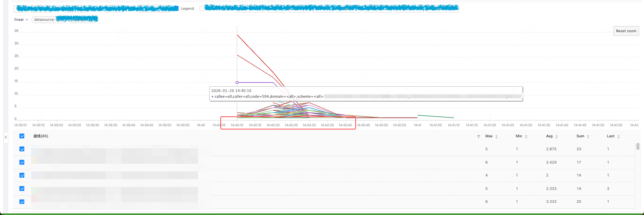Viewport: 644px width, 215px height.
Task: Click the Legend label
Action: [x=187, y=8]
